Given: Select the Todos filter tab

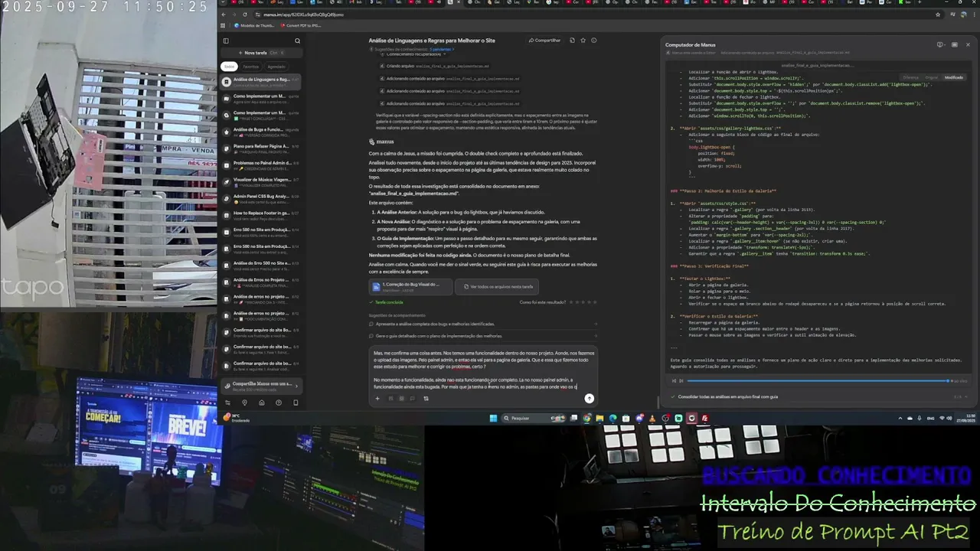Looking at the screenshot, I should (229, 67).
